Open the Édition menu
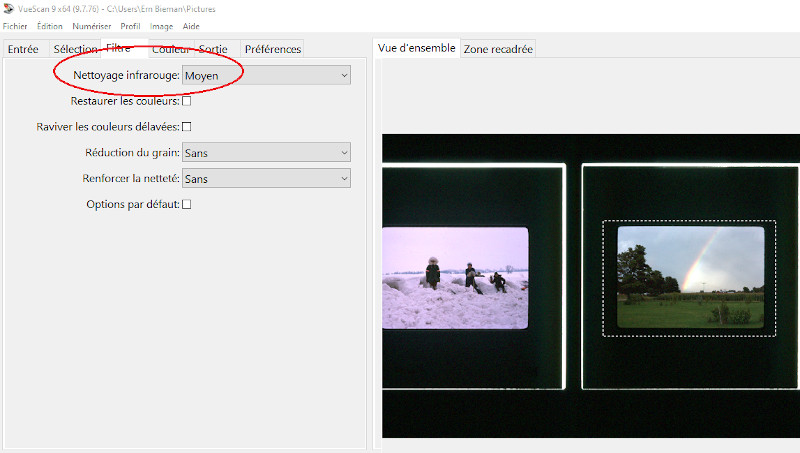The image size is (800, 453). point(51,25)
